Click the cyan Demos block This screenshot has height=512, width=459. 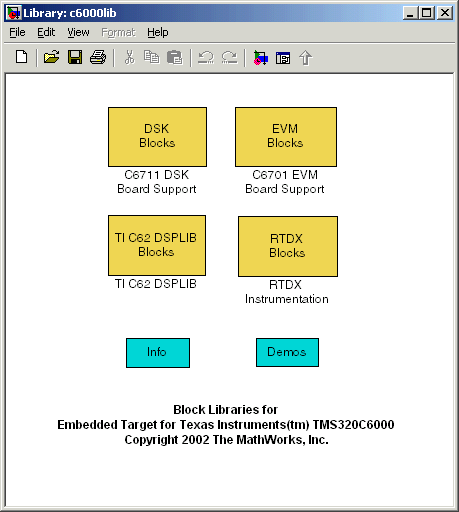tap(287, 353)
